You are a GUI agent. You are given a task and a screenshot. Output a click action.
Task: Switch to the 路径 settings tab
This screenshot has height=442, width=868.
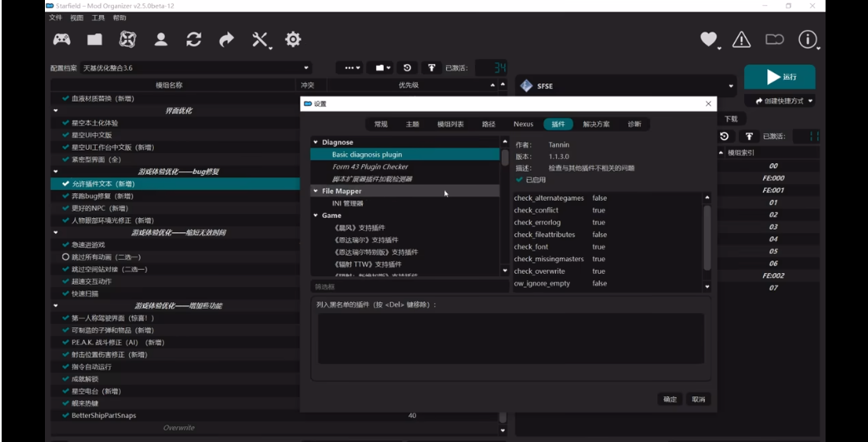pos(489,124)
